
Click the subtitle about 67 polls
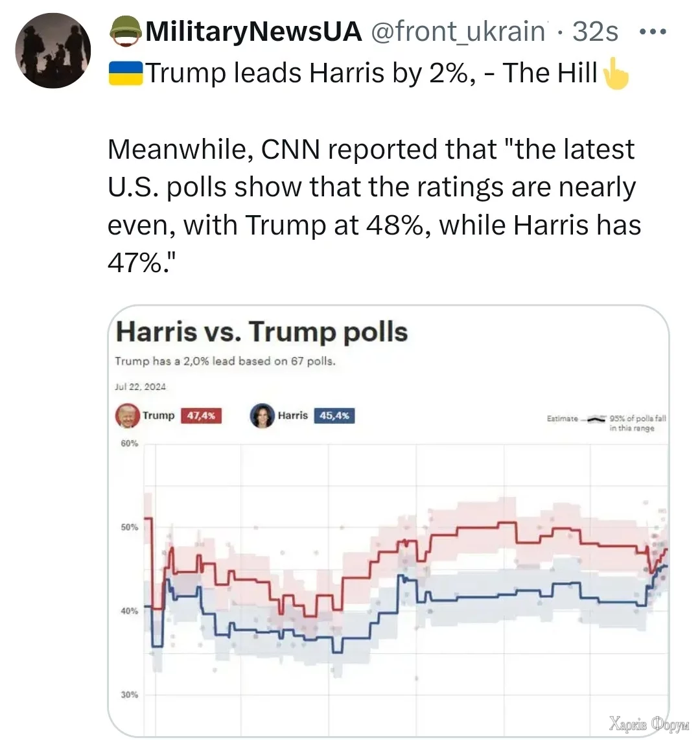click(x=225, y=362)
